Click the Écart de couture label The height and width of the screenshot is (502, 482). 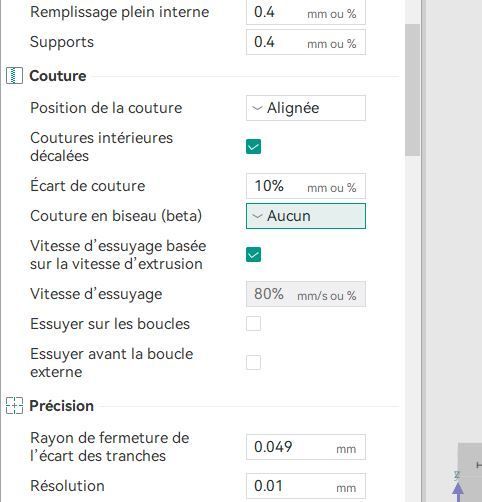tap(88, 186)
